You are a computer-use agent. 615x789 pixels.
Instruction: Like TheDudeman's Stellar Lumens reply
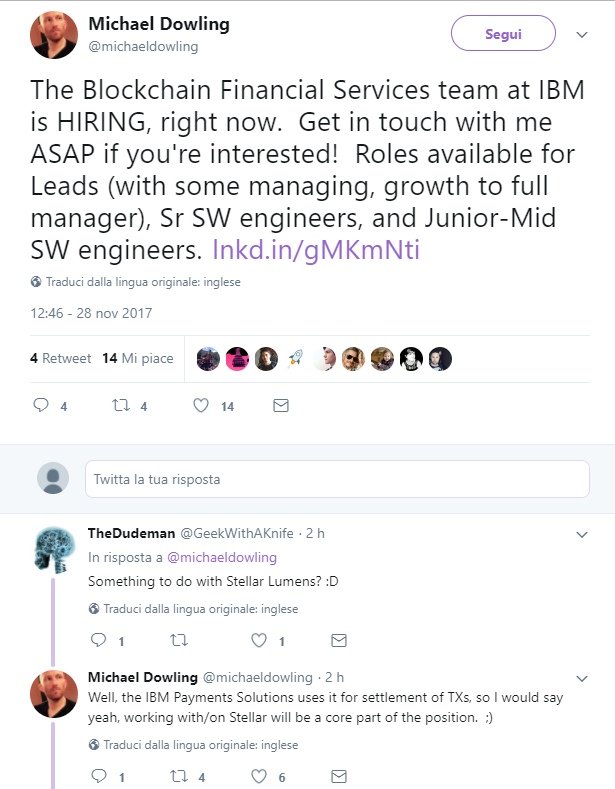259,640
